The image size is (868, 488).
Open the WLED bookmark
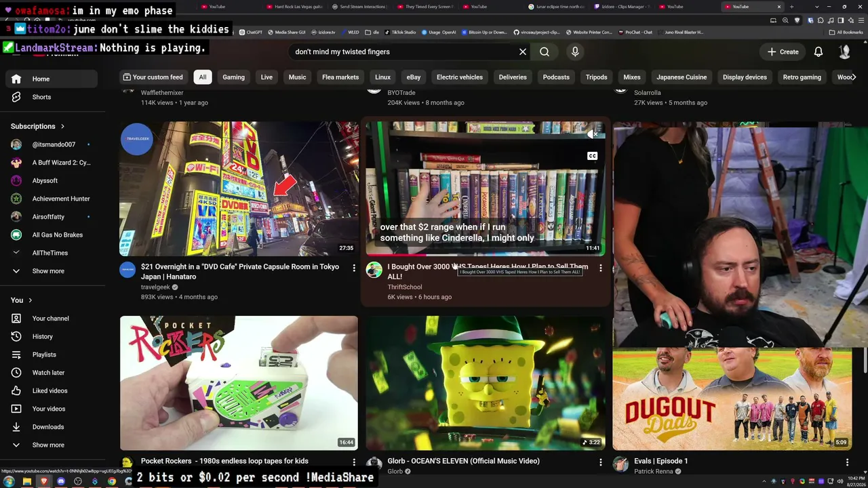tap(350, 32)
